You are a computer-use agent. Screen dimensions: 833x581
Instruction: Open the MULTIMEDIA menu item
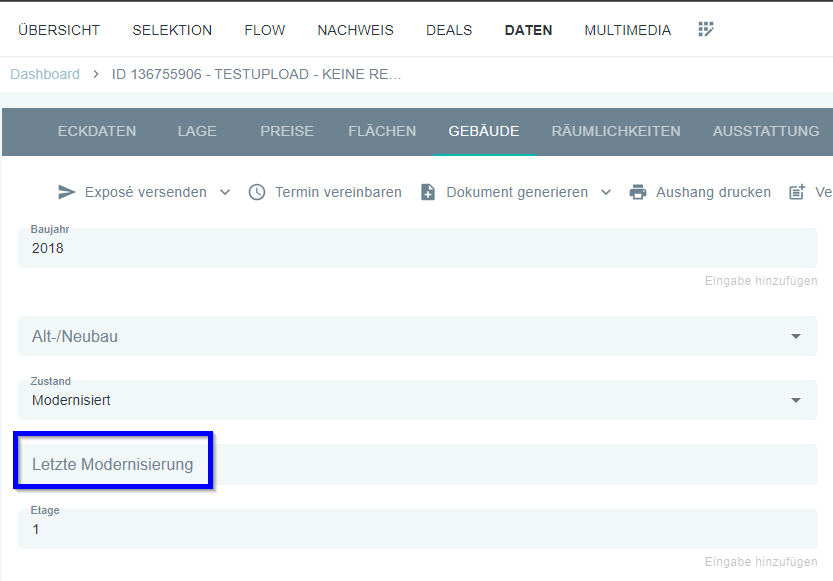click(627, 30)
